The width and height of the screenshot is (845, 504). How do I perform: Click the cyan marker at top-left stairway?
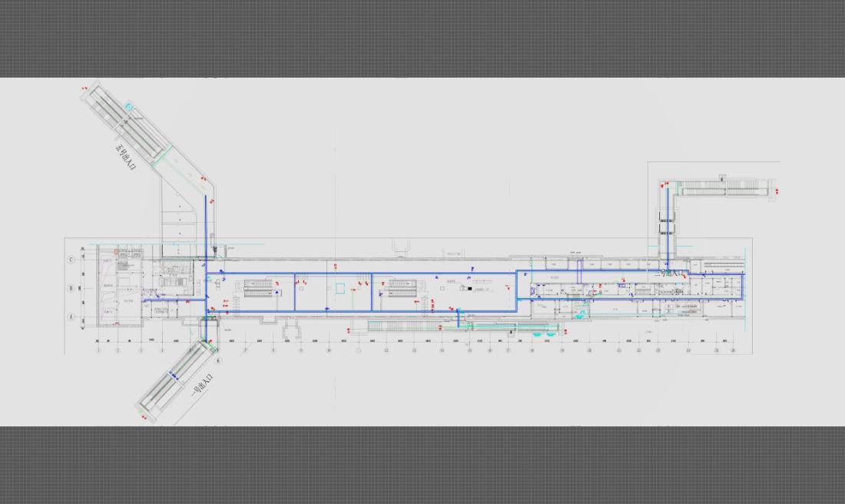[129, 107]
